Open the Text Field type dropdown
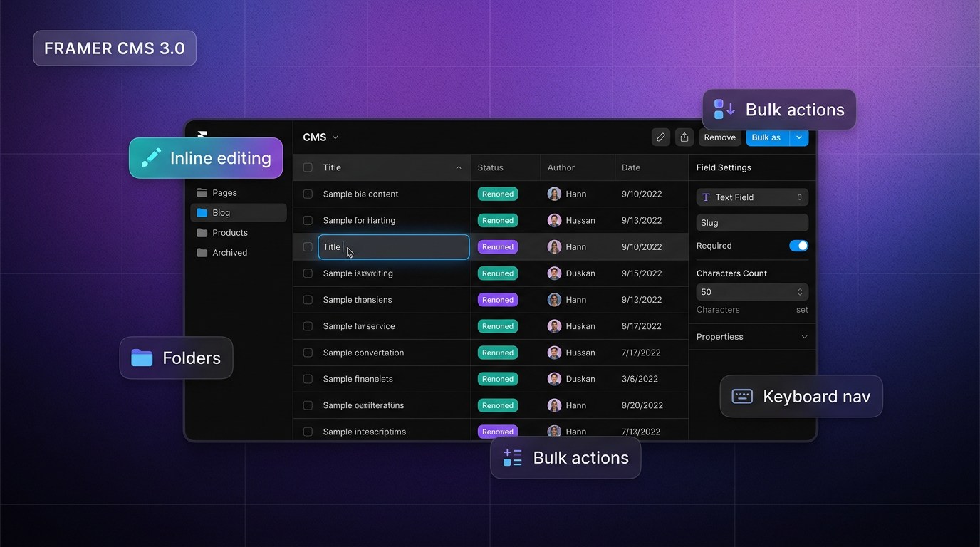The width and height of the screenshot is (980, 547). tap(752, 197)
